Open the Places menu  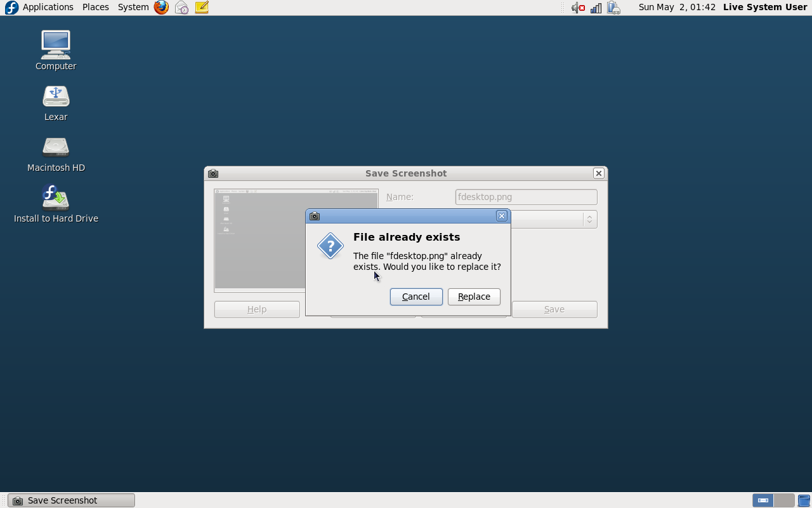click(95, 8)
